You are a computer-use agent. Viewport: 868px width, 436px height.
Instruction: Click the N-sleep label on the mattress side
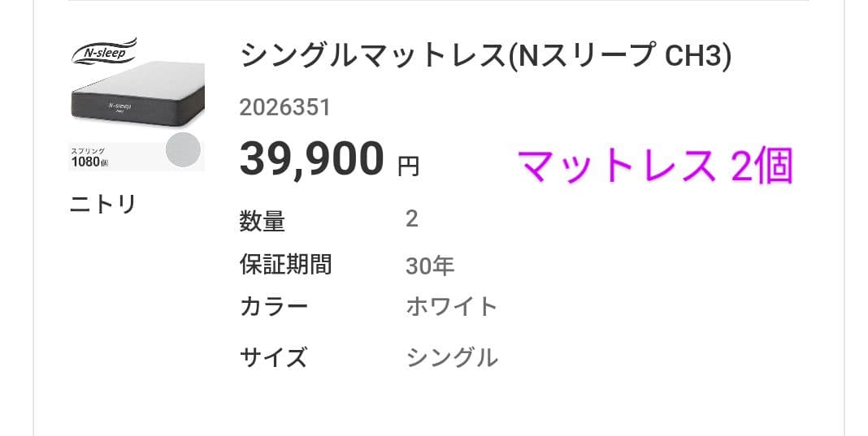[x=119, y=106]
